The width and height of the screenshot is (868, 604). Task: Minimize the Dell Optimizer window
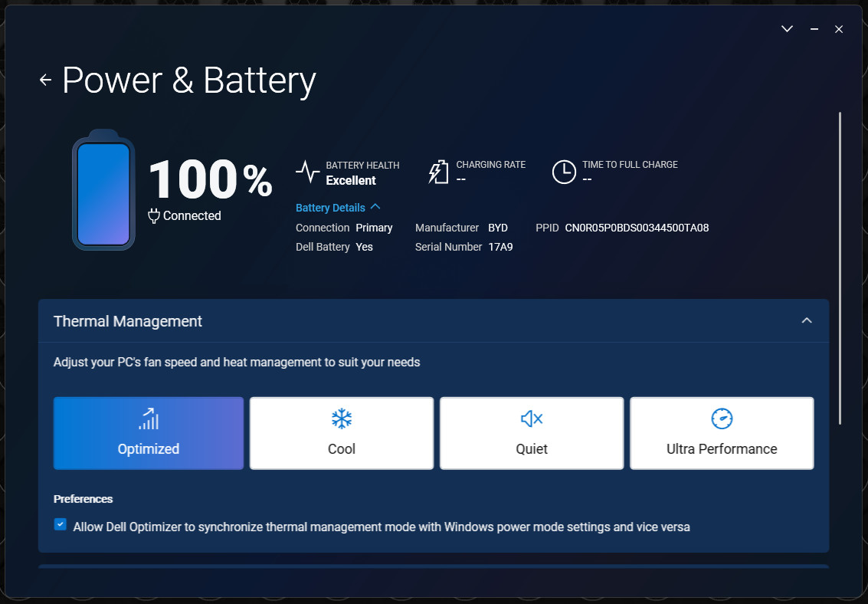point(814,29)
